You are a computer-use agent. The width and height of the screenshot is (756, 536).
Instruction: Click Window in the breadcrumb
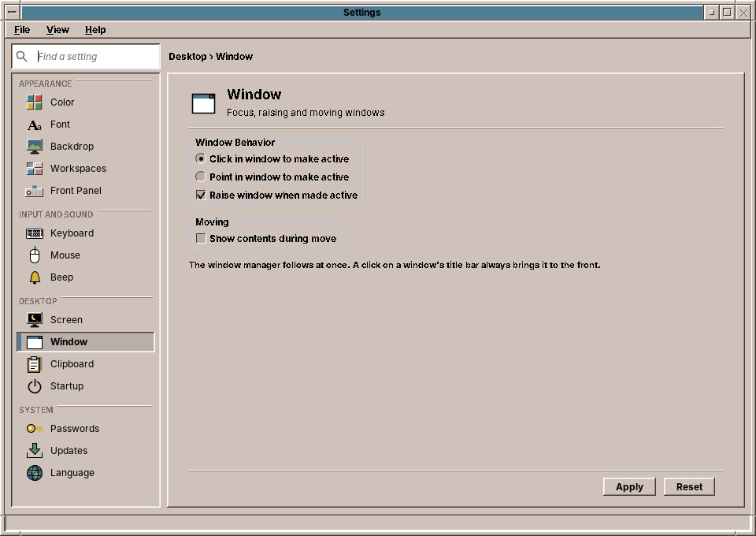pyautogui.click(x=235, y=57)
